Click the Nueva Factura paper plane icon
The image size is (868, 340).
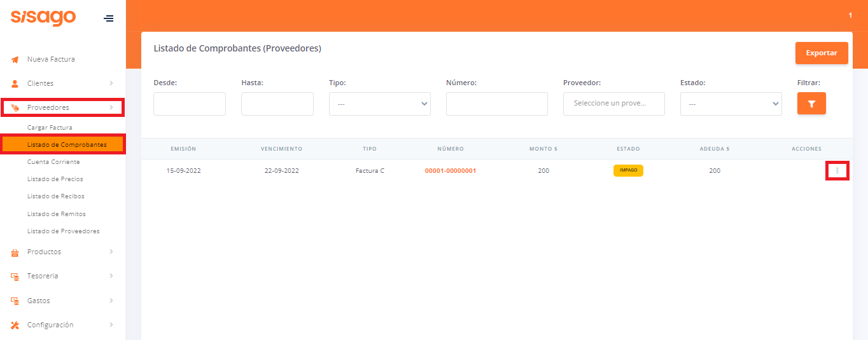(15, 60)
